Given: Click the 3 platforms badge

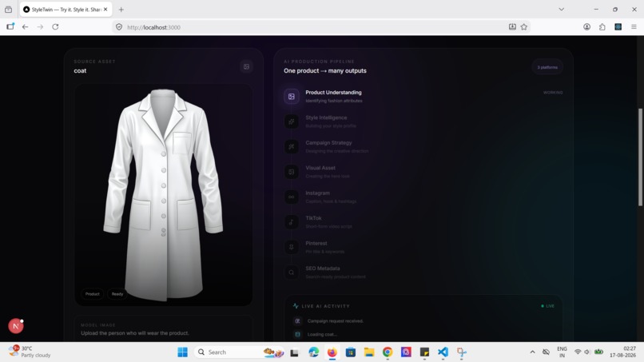Looking at the screenshot, I should (547, 67).
